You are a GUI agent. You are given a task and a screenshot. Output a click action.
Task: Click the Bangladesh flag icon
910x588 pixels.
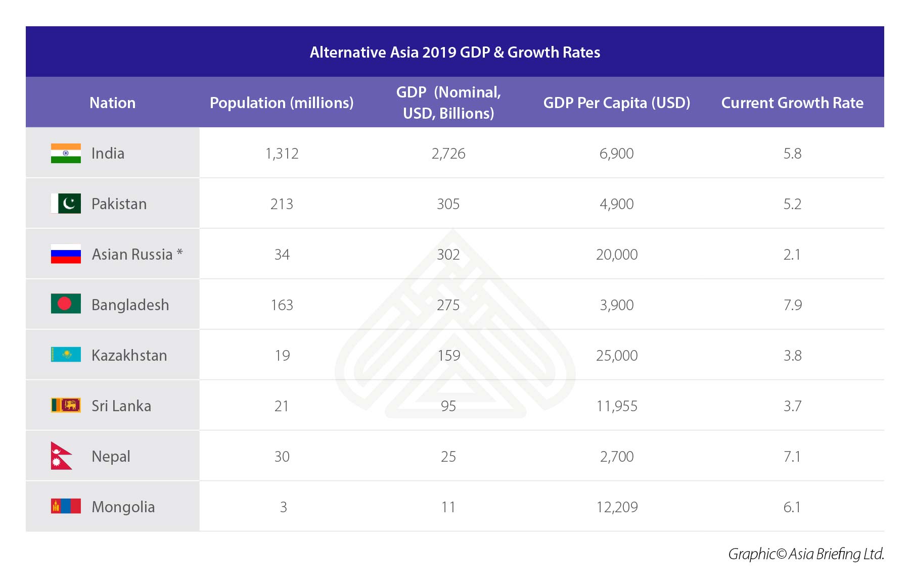(66, 304)
